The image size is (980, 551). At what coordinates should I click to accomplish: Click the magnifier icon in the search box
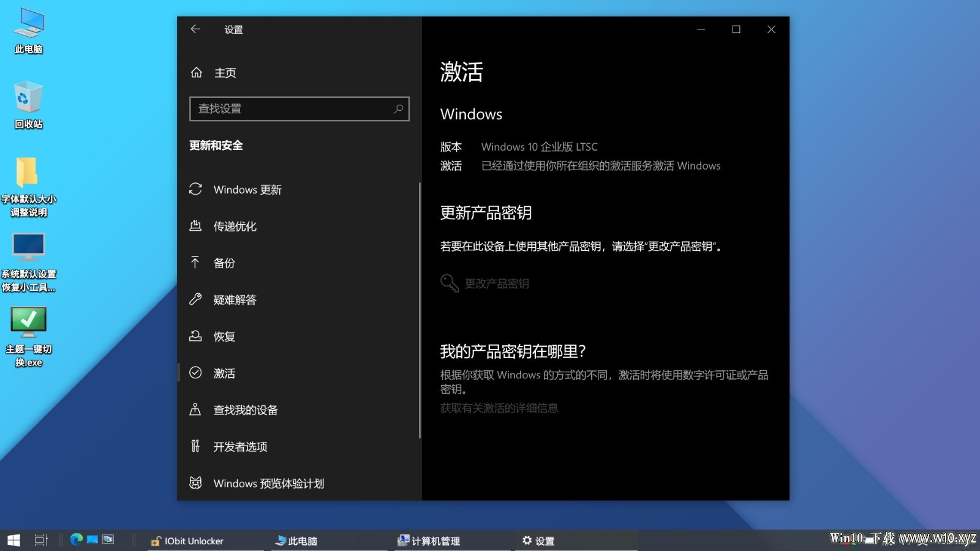click(398, 108)
